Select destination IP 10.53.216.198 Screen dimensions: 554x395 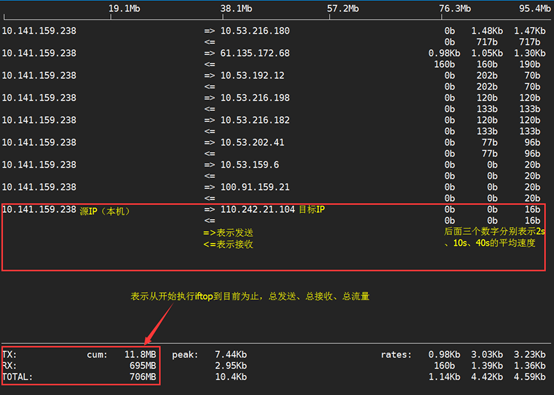click(255, 98)
